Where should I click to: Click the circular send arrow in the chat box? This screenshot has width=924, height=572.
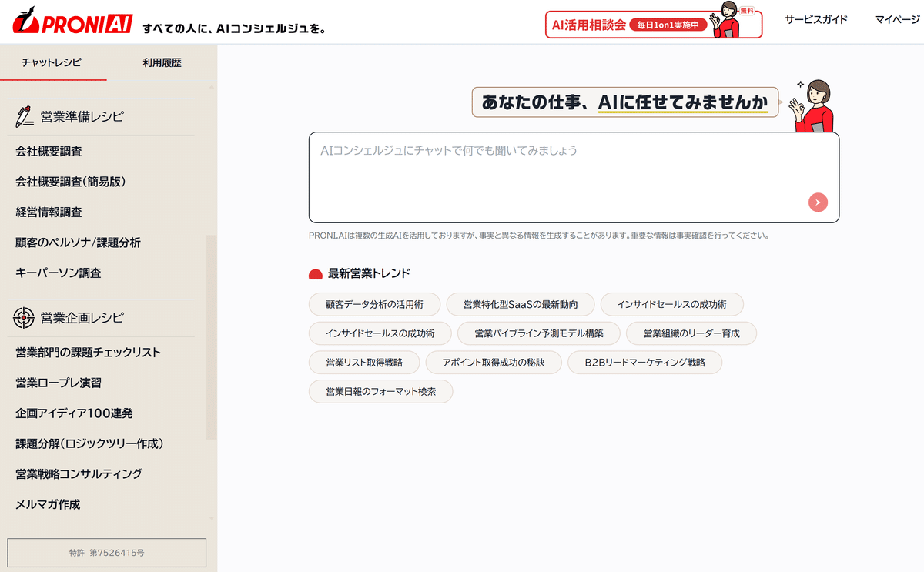(817, 202)
